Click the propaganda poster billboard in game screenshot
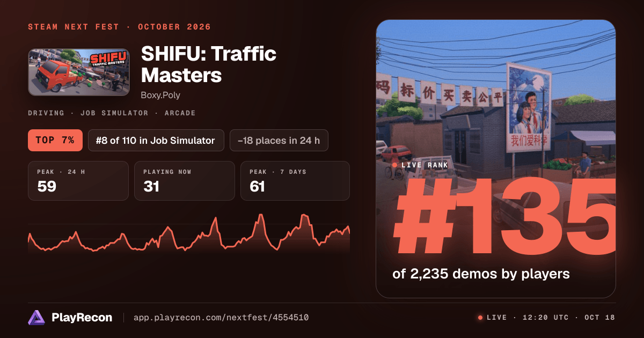Image resolution: width=644 pixels, height=338 pixels. click(x=528, y=107)
